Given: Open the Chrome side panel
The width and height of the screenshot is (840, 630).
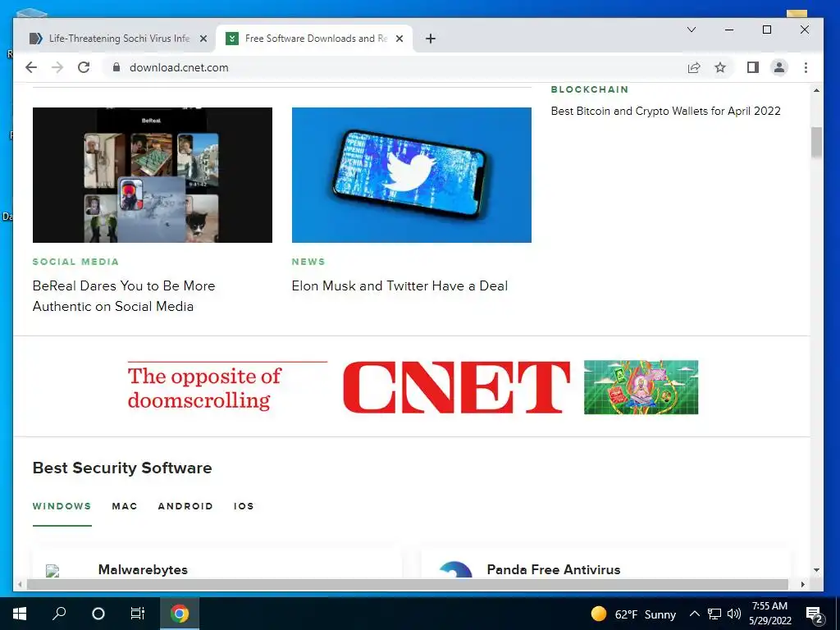Looking at the screenshot, I should [x=753, y=67].
